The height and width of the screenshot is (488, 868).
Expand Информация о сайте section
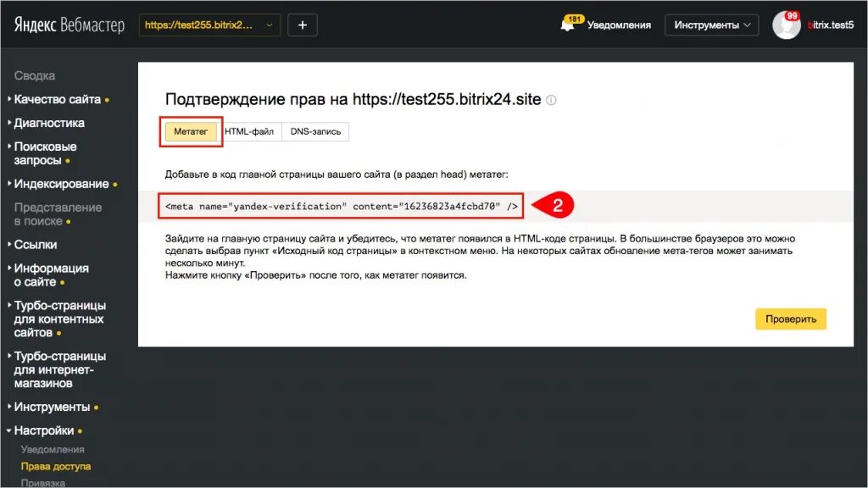pos(52,275)
